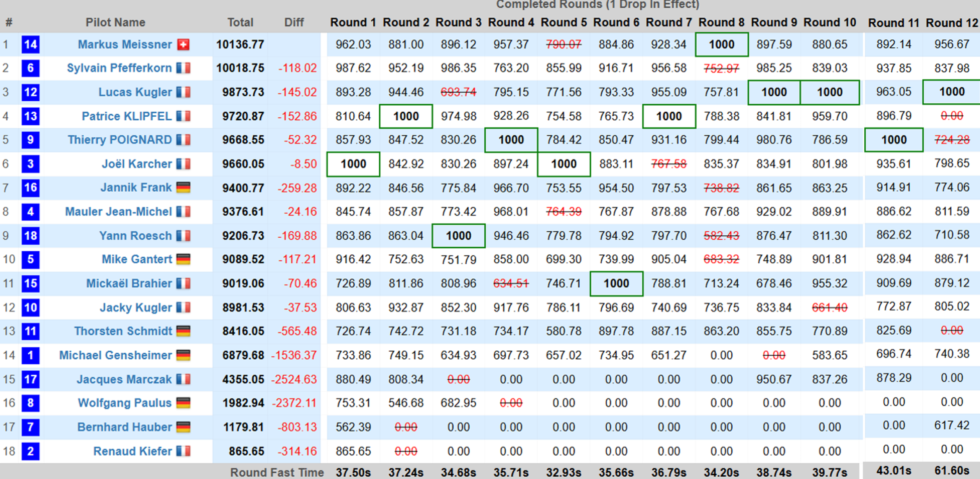
Task: Click the Total column header
Action: (x=240, y=22)
